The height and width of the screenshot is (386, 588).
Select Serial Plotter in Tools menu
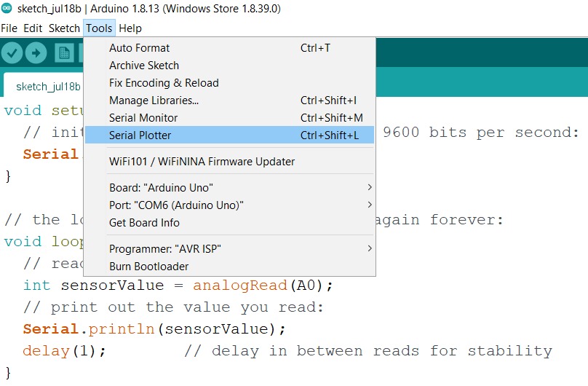[229, 135]
